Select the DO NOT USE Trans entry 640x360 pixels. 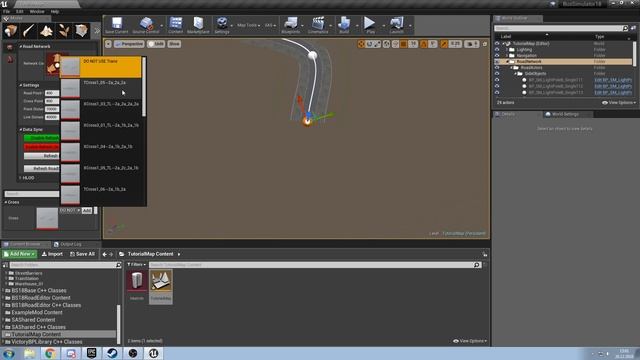[101, 67]
